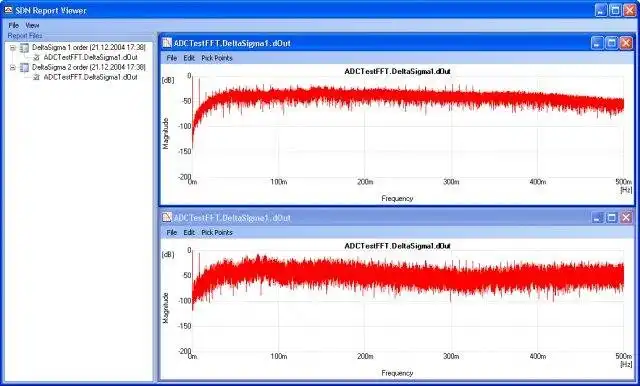Collapse the DeltaSigma 2 order tree node
The height and width of the screenshot is (386, 640).
pyautogui.click(x=13, y=67)
